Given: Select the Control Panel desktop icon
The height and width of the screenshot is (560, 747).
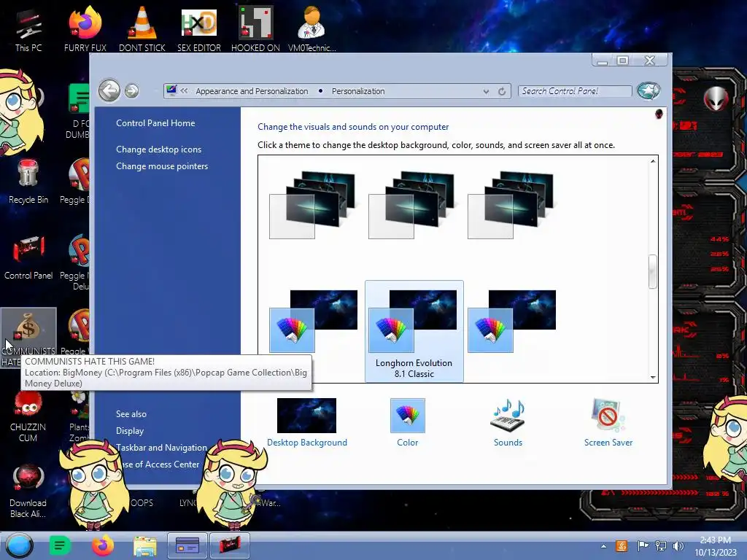Looking at the screenshot, I should coord(28,257).
